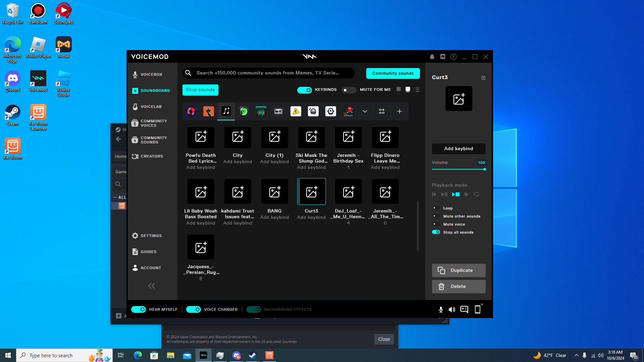
Task: Add a new soundboard with plus icon
Action: pos(399,111)
